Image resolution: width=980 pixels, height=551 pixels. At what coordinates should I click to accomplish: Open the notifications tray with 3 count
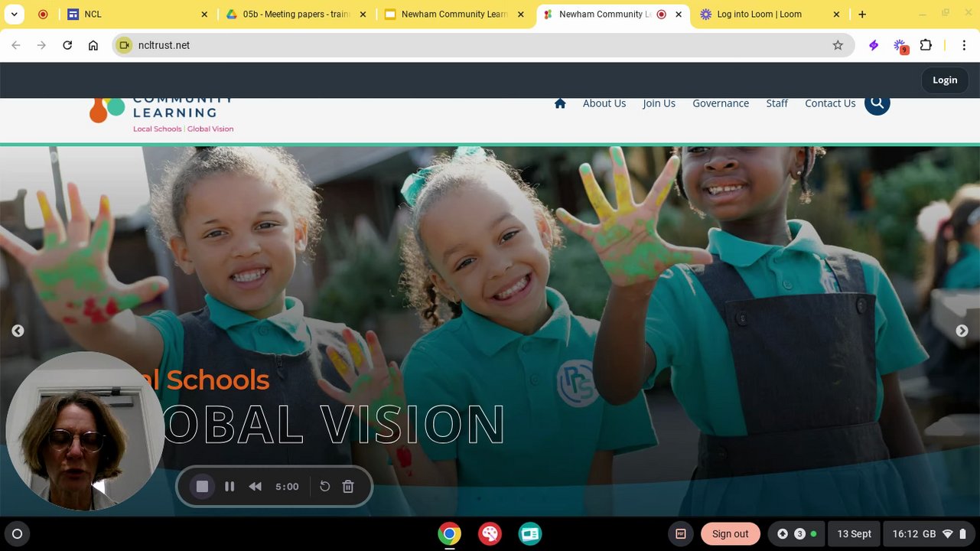[x=796, y=534]
